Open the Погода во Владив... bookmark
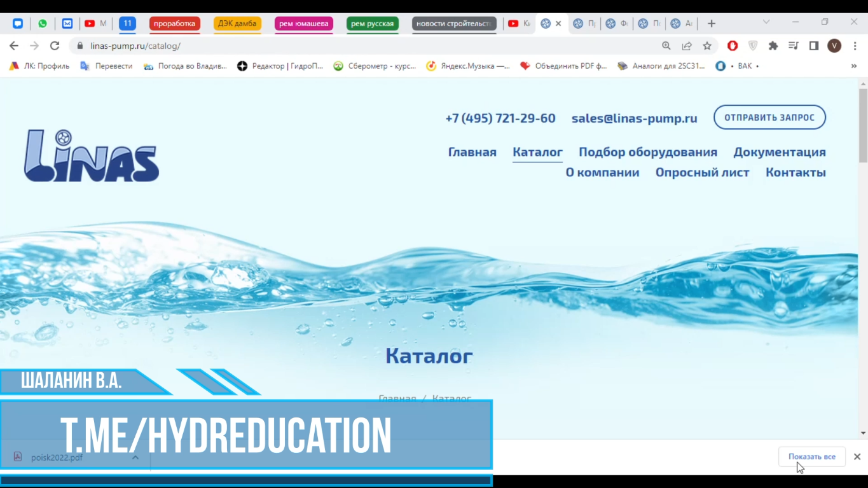Viewport: 868px width, 488px height. [185, 66]
